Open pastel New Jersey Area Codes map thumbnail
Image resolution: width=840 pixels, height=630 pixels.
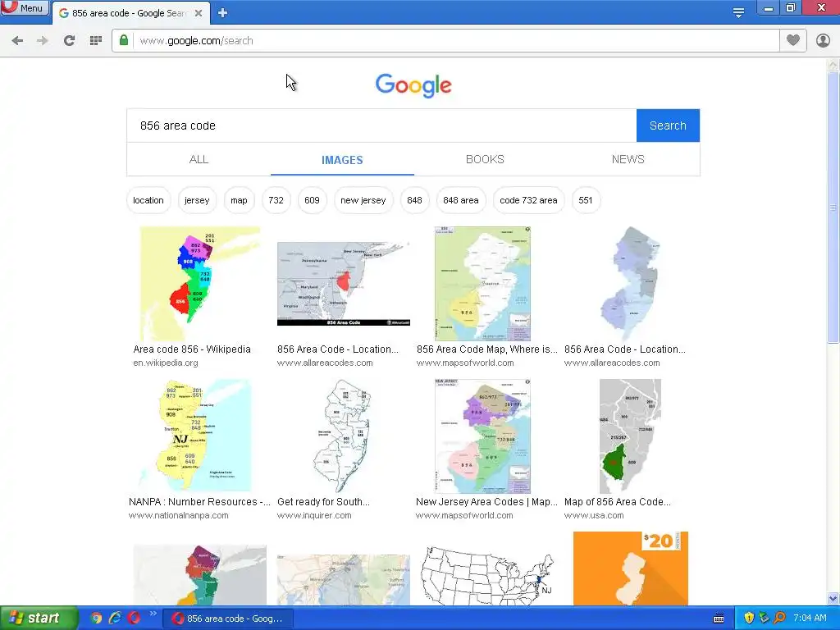(x=482, y=436)
